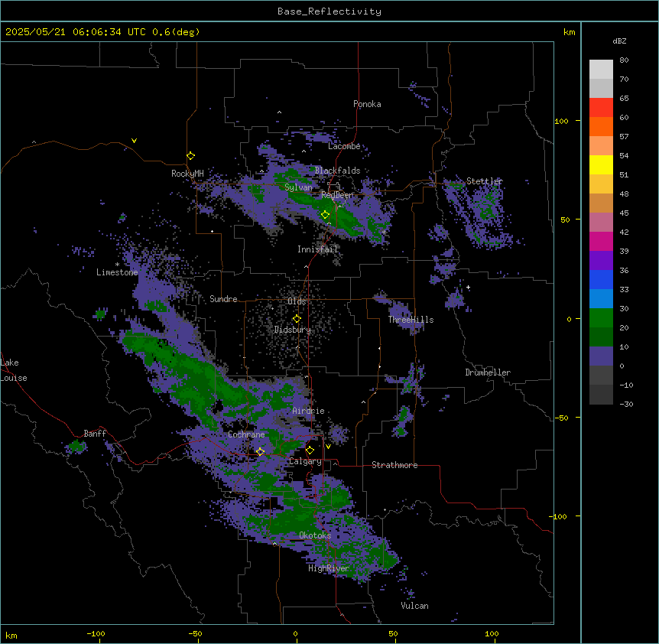Click the Vulcan label
This screenshot has width=659, height=644.
click(414, 606)
